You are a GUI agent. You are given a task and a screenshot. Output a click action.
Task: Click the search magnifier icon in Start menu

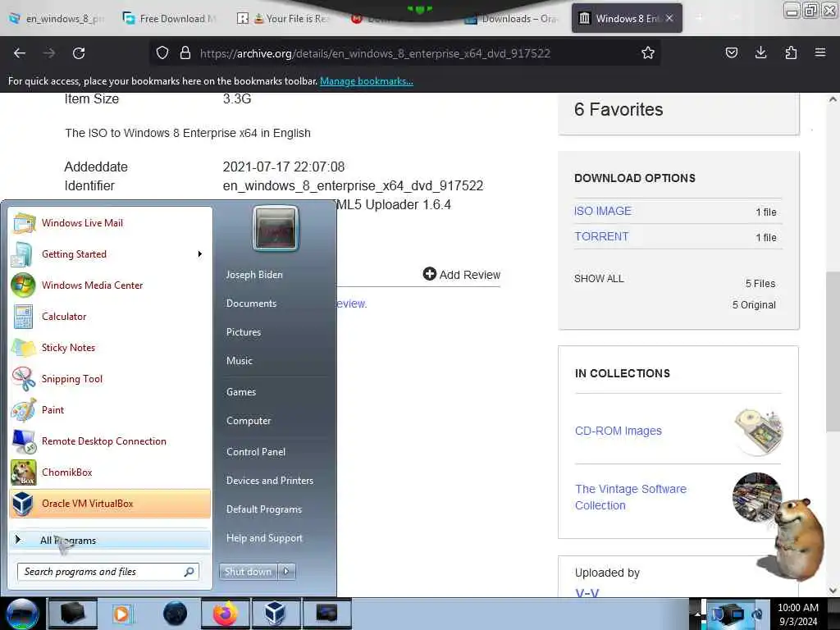pyautogui.click(x=189, y=572)
